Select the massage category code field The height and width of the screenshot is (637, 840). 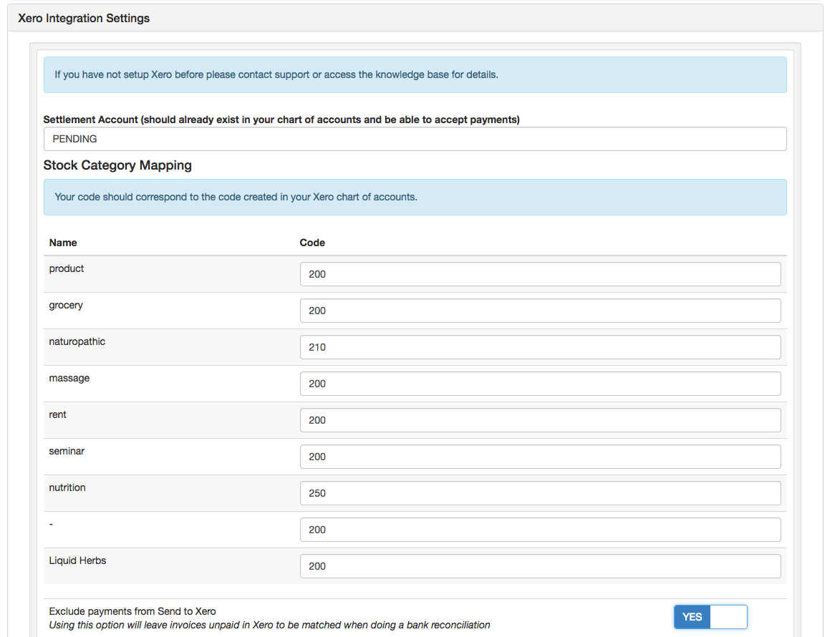540,384
